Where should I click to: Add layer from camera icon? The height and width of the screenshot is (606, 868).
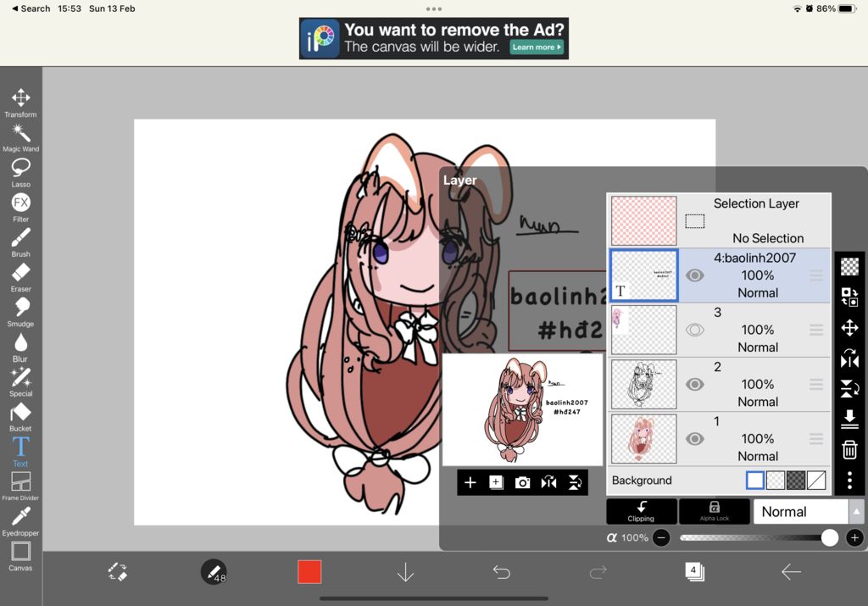pyautogui.click(x=522, y=483)
